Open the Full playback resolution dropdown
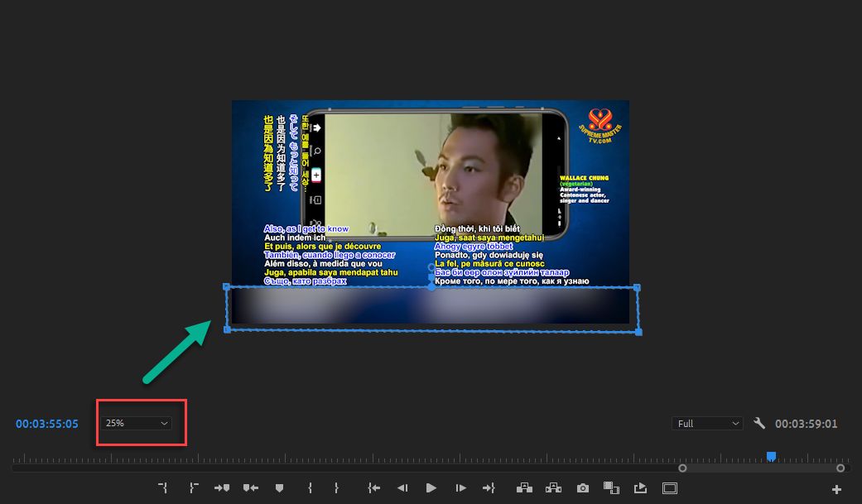 pos(707,424)
